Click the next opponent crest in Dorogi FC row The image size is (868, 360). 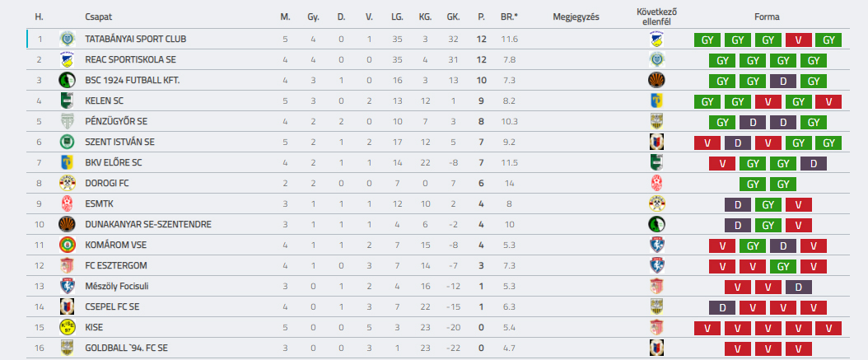click(x=656, y=183)
